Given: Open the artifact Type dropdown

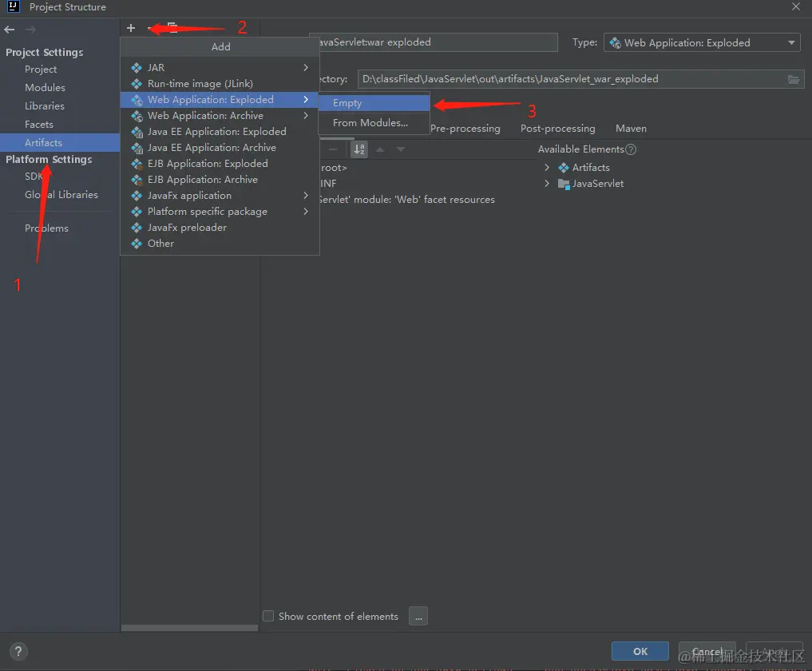Looking at the screenshot, I should 702,43.
